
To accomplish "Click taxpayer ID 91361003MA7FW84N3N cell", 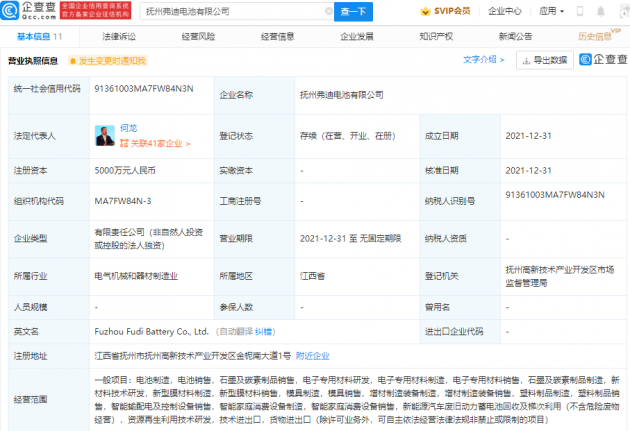I will (x=555, y=195).
